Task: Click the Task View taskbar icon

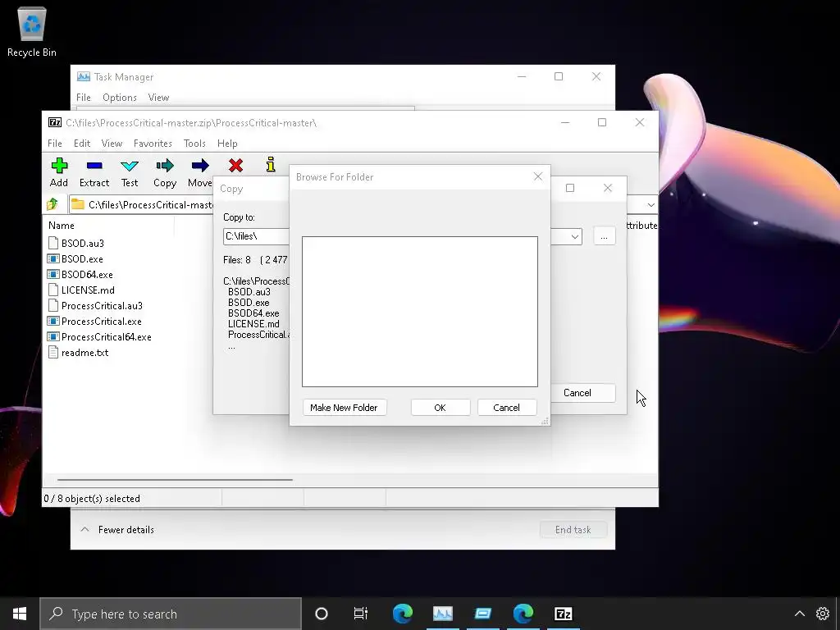Action: (361, 614)
